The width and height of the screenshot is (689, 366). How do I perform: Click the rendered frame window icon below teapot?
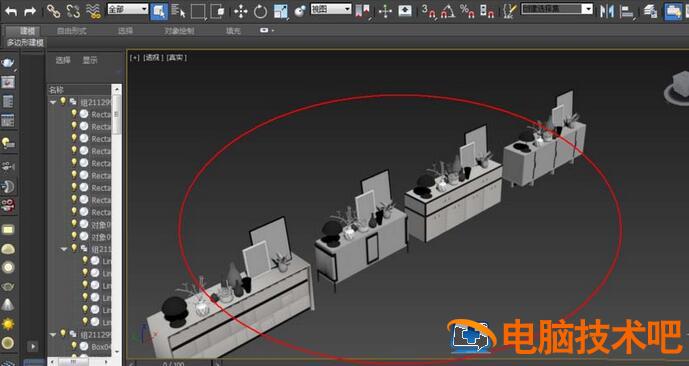point(8,82)
